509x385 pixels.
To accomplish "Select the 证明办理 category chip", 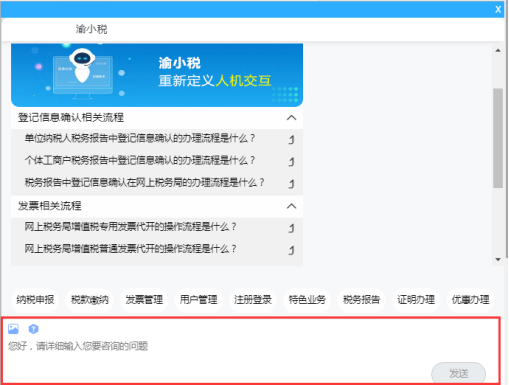I will click(x=416, y=300).
